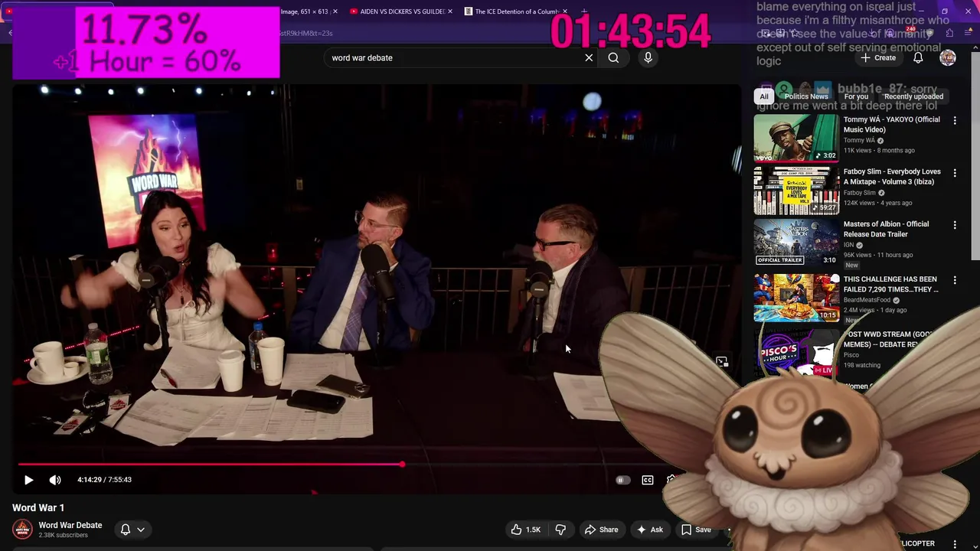
Task: Expand the subscription notification dropdown arrow
Action: click(141, 530)
